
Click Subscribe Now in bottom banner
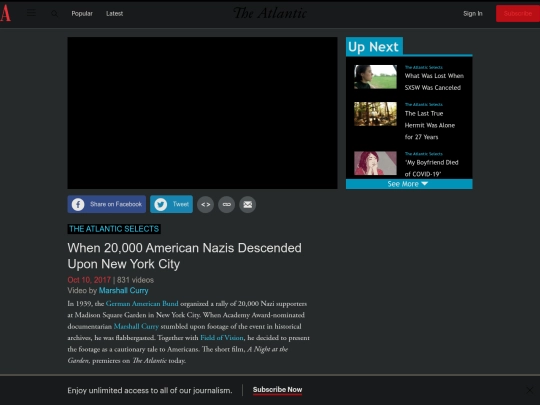point(278,390)
